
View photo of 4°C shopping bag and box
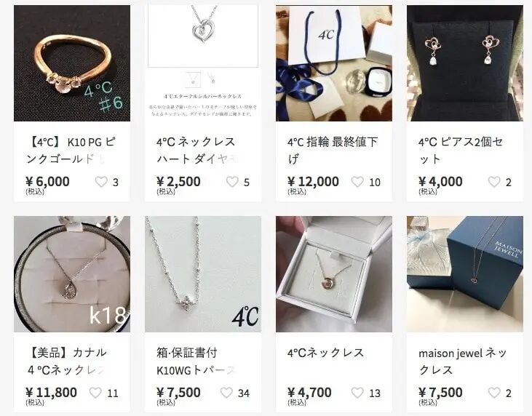[x=334, y=63]
